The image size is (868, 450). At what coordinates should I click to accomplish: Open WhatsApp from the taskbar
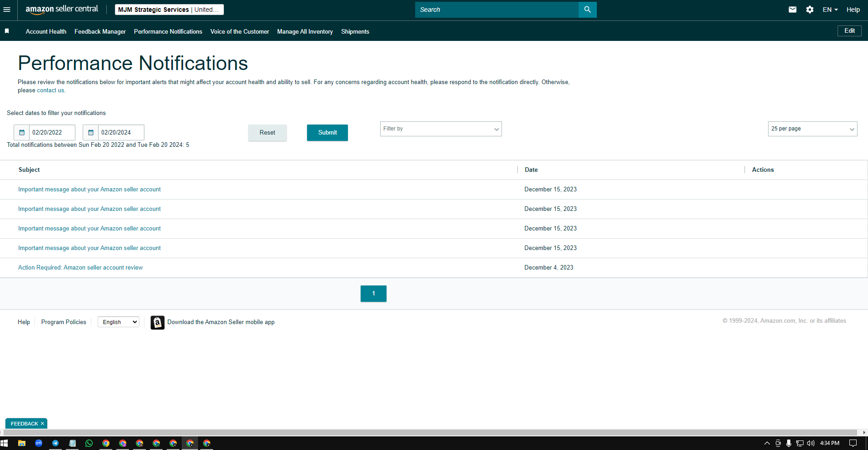89,443
